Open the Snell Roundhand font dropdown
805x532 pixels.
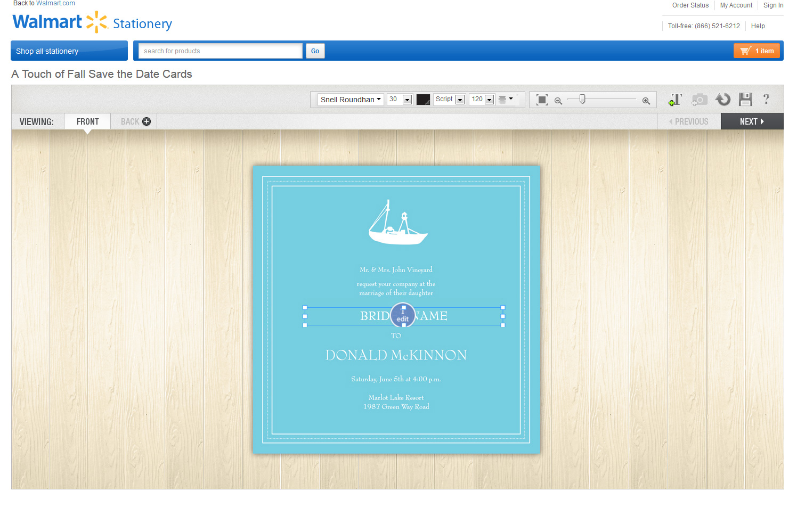tap(351, 100)
